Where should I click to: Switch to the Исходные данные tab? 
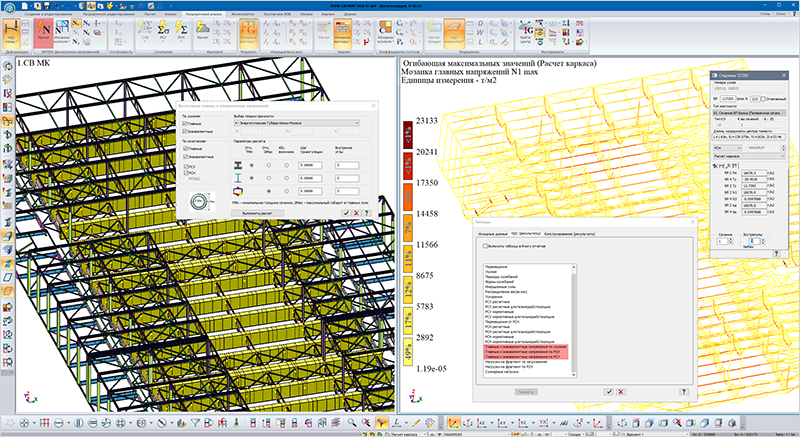pos(492,234)
